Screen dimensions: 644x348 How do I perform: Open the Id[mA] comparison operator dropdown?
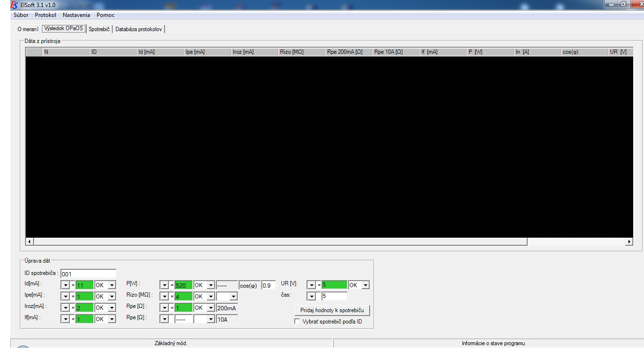click(x=65, y=285)
